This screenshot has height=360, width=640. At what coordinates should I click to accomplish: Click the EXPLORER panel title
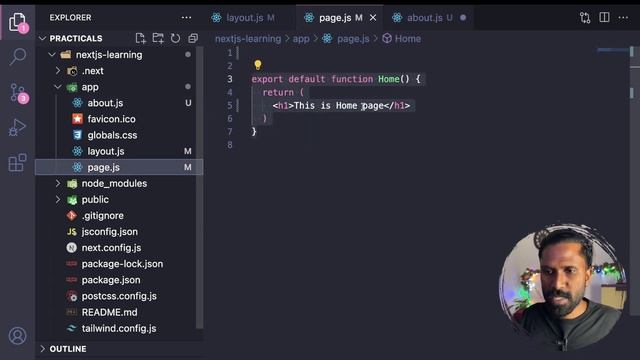(x=71, y=18)
